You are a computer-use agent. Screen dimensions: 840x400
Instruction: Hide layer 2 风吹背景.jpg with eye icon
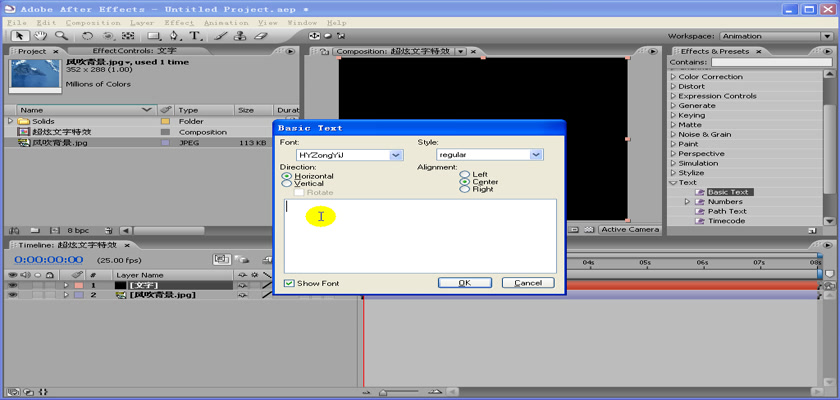click(x=12, y=295)
